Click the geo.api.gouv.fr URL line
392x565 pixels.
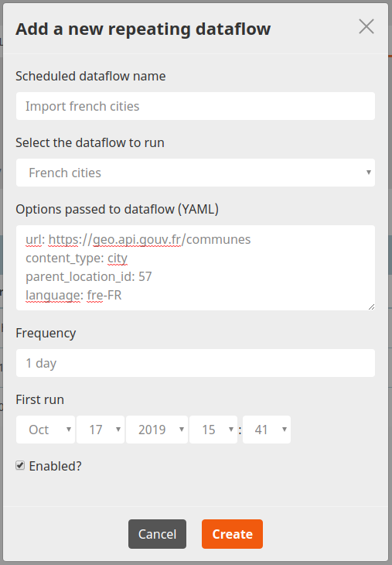tap(138, 239)
